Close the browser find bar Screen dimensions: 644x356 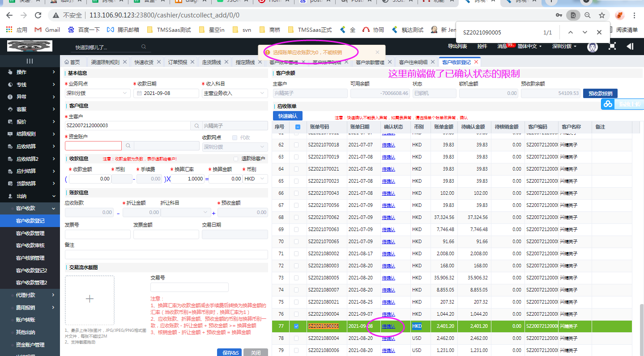point(599,32)
